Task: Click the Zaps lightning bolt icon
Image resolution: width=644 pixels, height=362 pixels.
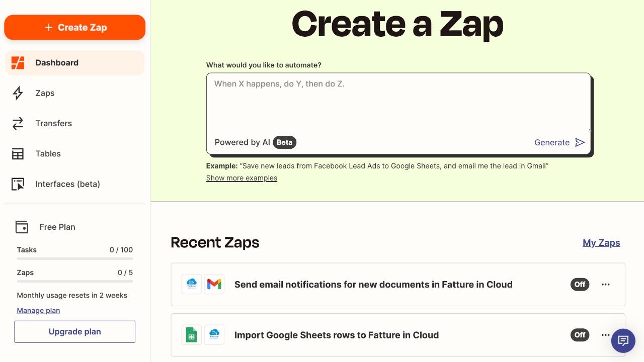Action: click(x=18, y=93)
